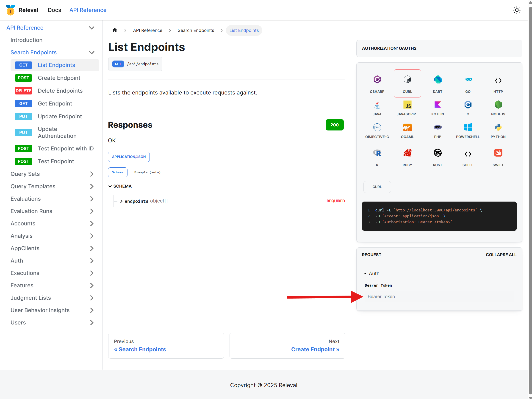Click Search Endpoints breadcrumb

pos(196,30)
